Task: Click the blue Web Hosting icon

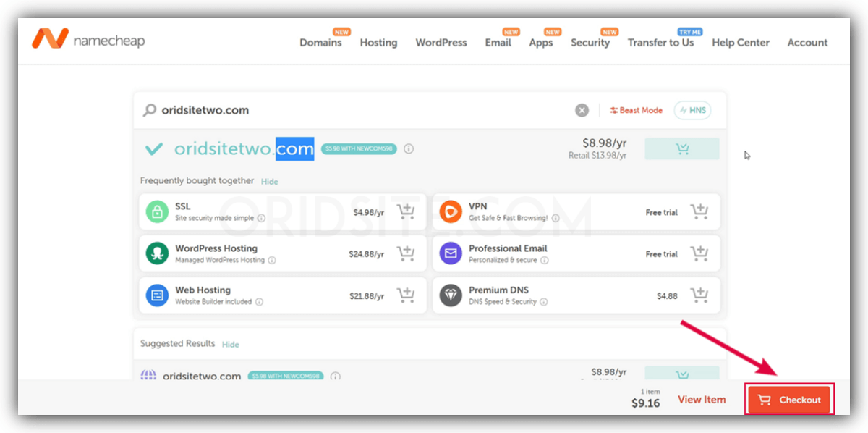Action: pyautogui.click(x=157, y=295)
